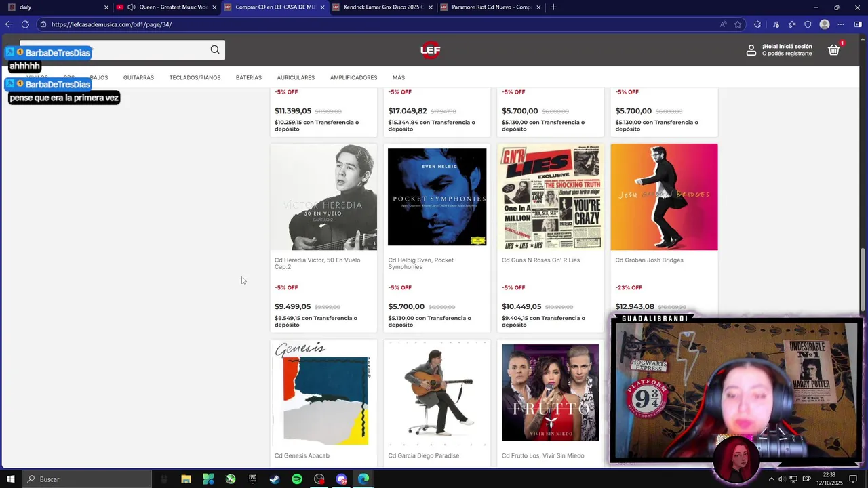Click Diego Garcia Paradise album cover
The height and width of the screenshot is (488, 868).
click(x=437, y=393)
